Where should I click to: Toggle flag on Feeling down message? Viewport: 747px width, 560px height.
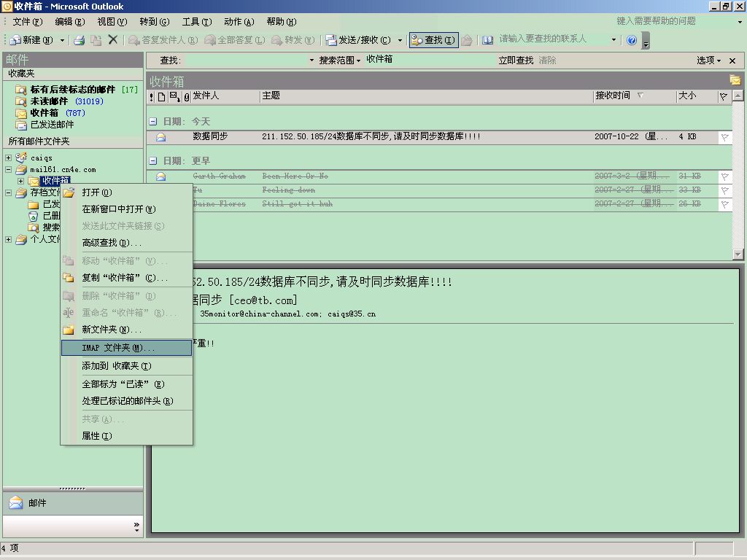pyautogui.click(x=724, y=190)
